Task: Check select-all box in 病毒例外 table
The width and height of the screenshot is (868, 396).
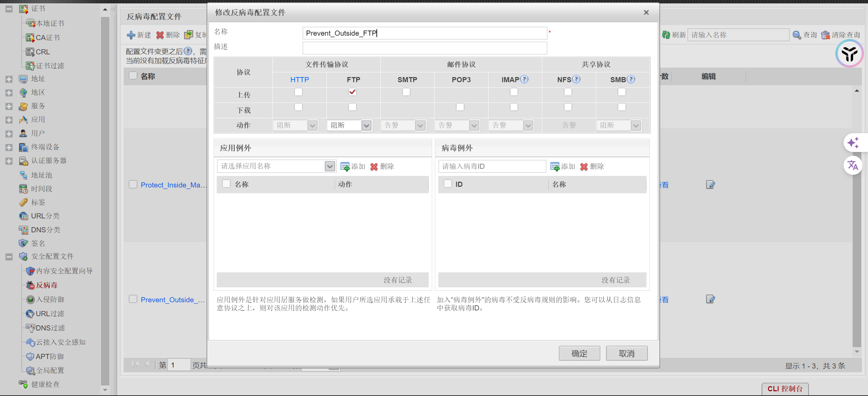Action: coord(448,184)
